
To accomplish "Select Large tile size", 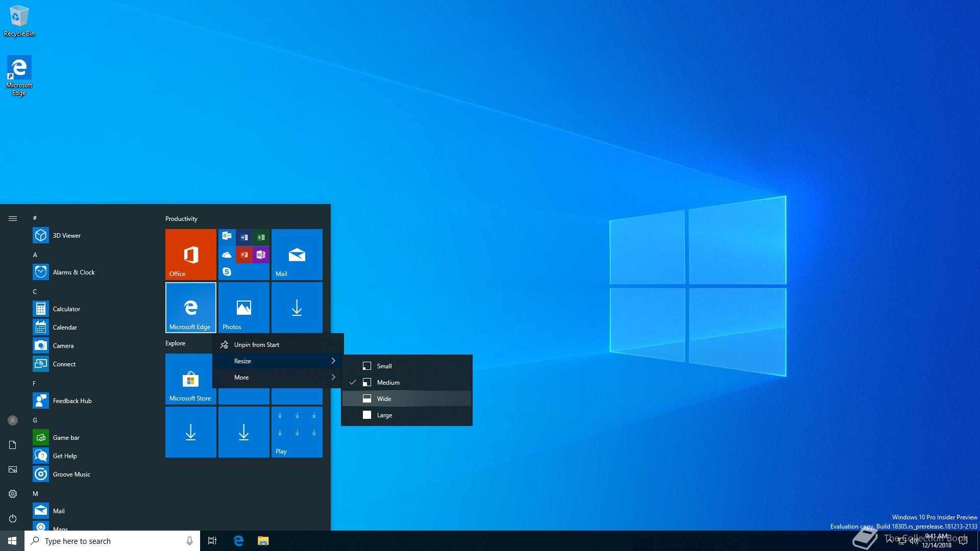I will click(384, 415).
